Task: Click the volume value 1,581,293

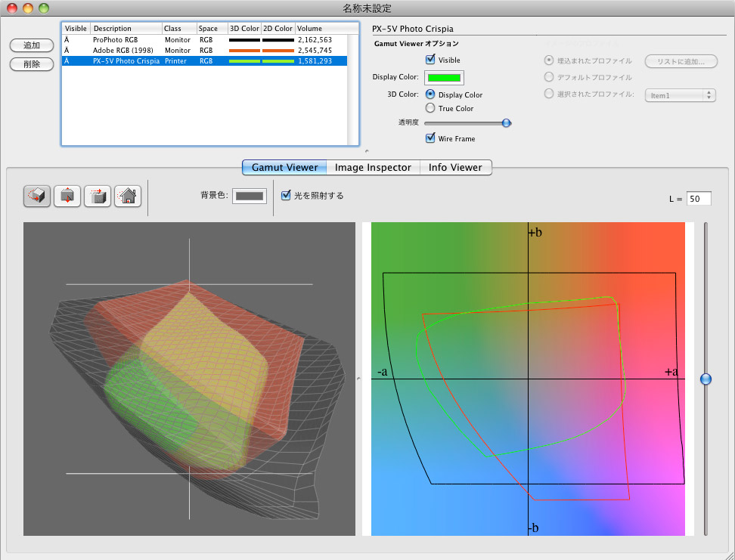Action: point(315,61)
